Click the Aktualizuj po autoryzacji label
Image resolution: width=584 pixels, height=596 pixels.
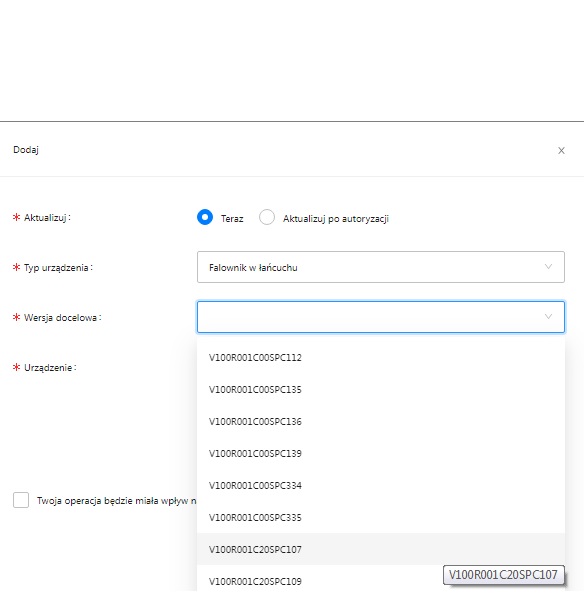click(x=336, y=219)
